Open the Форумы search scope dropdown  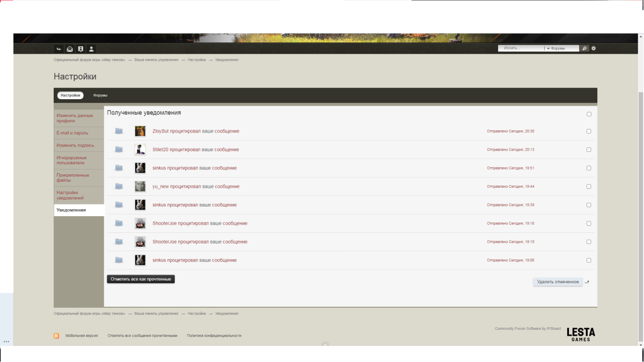pyautogui.click(x=561, y=48)
